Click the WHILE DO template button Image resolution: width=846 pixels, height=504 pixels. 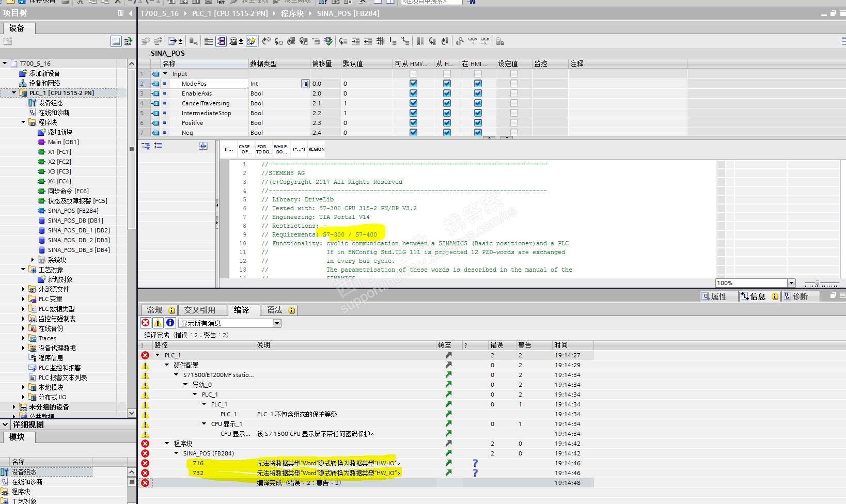pos(281,149)
